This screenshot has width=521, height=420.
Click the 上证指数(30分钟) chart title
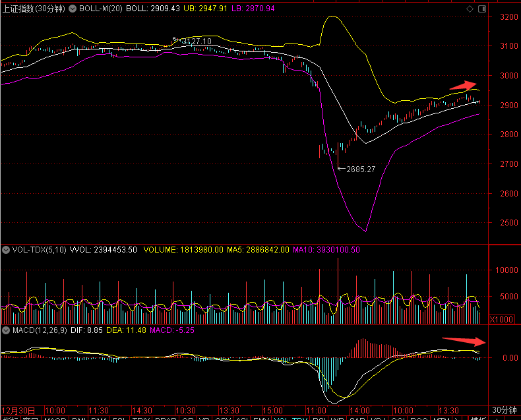click(x=34, y=9)
